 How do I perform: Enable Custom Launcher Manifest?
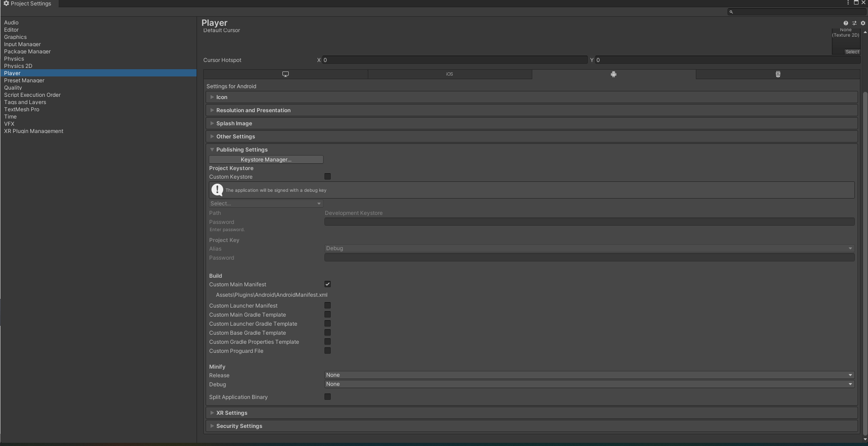[x=328, y=305]
